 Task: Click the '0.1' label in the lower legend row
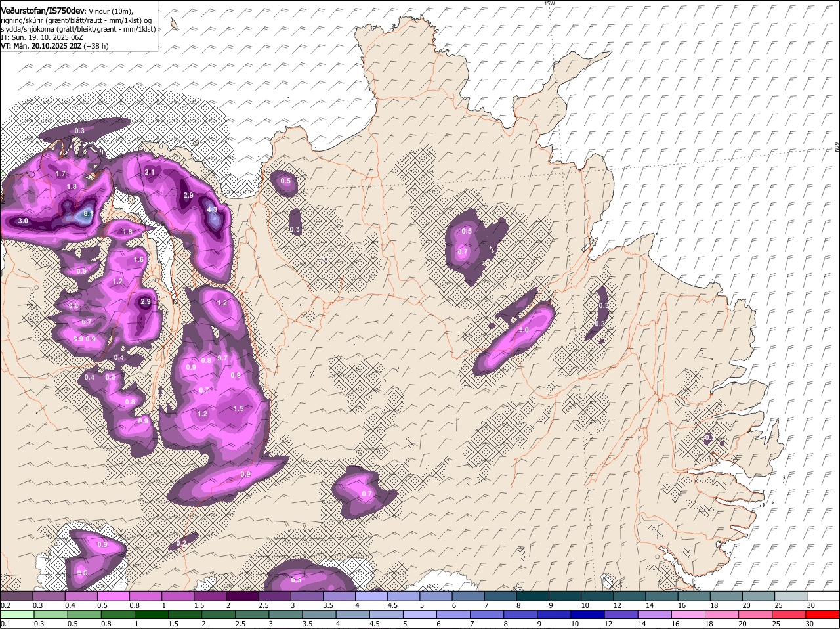click(5, 624)
